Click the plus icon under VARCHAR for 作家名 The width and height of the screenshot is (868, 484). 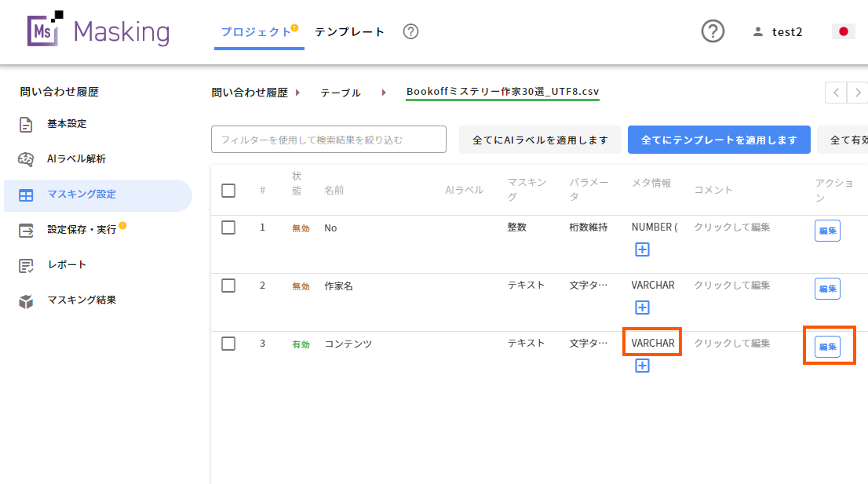click(x=642, y=307)
